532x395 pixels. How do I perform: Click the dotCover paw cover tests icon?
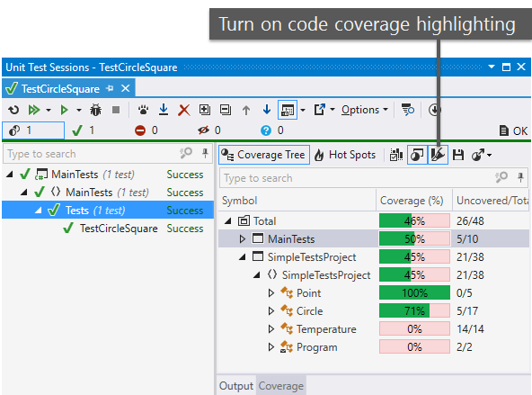[143, 110]
